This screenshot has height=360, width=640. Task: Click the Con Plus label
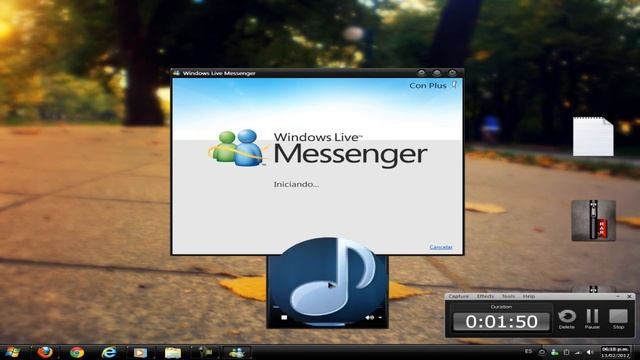[428, 86]
